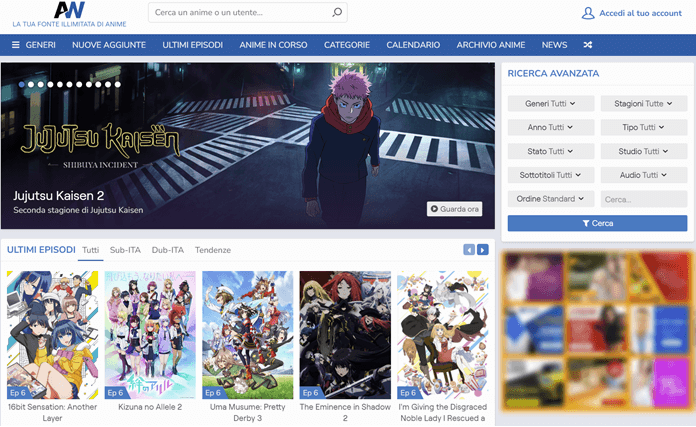Click the Guarda ora button

click(x=455, y=209)
